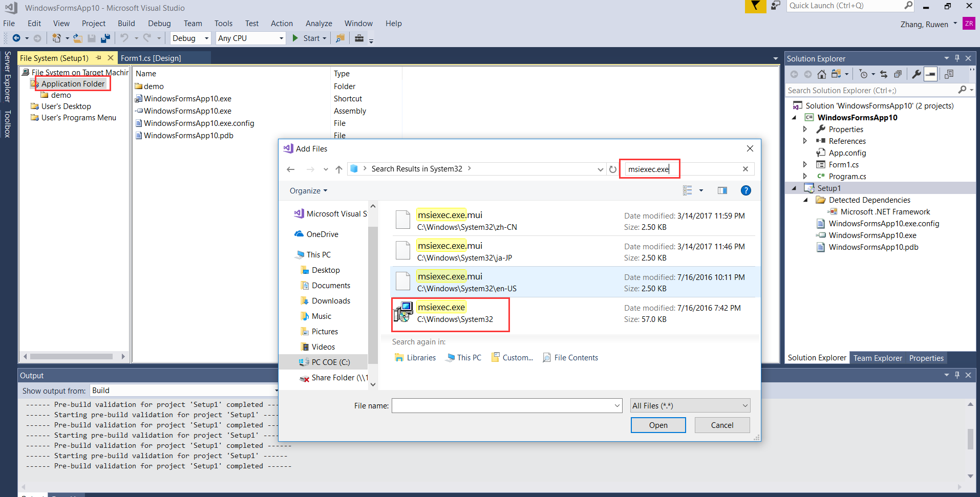Close the File System (Setup1) tab

point(110,58)
